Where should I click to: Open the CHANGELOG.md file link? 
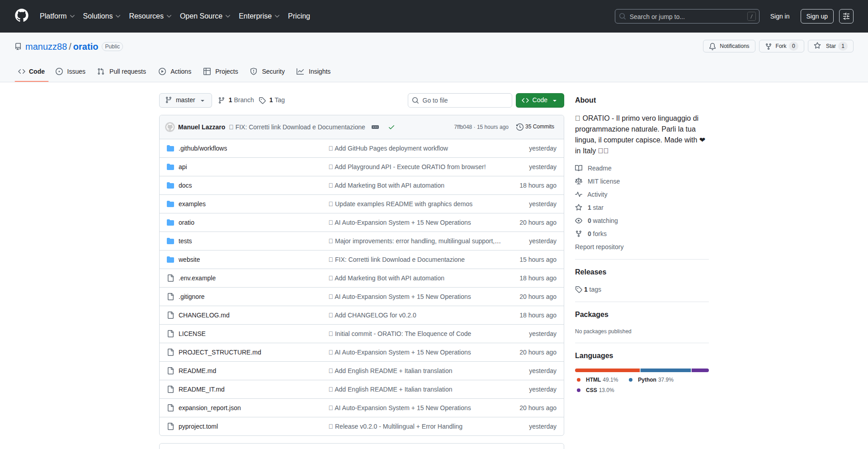click(x=204, y=315)
